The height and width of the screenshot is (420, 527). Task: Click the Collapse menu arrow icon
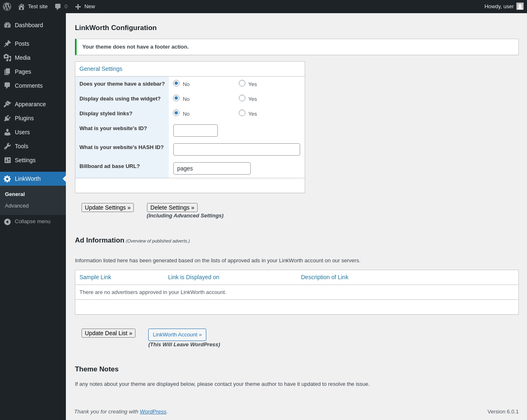(7, 222)
